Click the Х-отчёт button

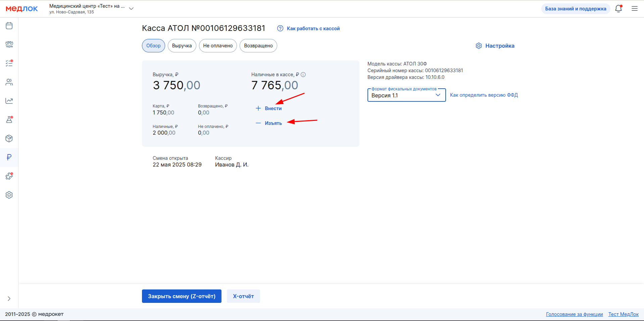(x=243, y=296)
